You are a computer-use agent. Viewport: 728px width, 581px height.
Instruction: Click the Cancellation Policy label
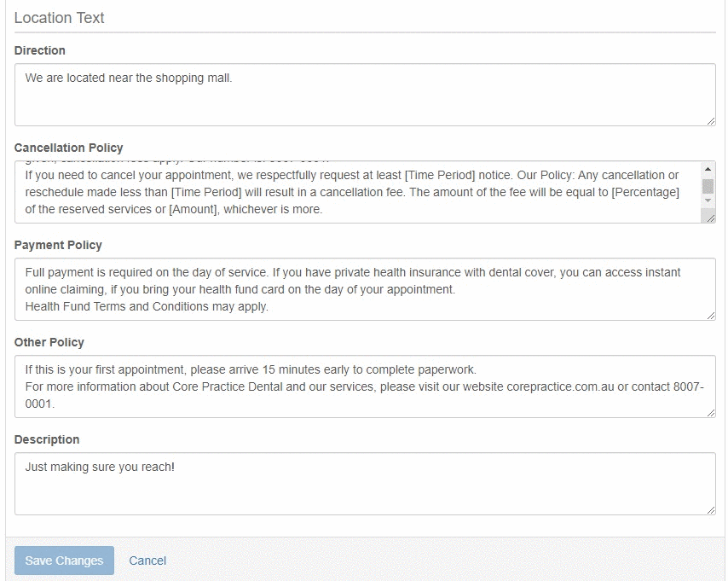pos(69,148)
